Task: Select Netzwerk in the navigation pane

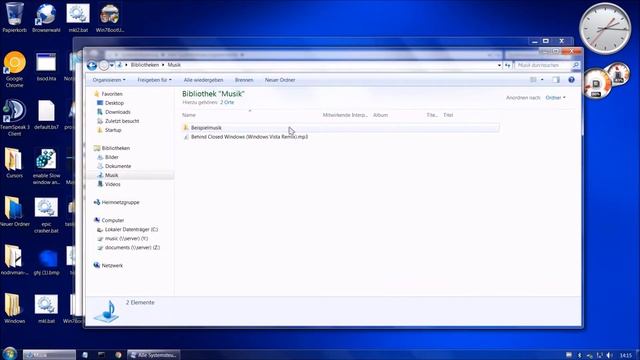Action: 112,265
